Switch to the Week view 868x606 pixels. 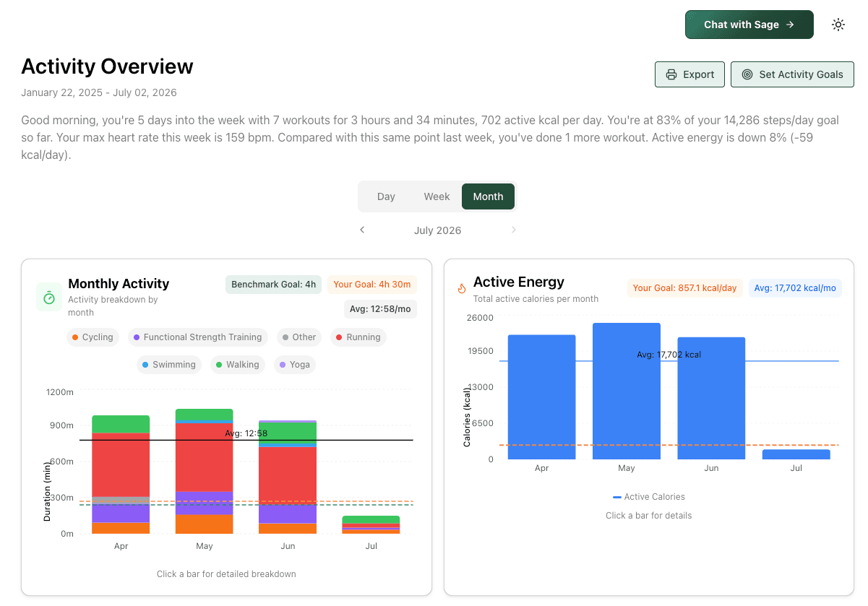[437, 196]
